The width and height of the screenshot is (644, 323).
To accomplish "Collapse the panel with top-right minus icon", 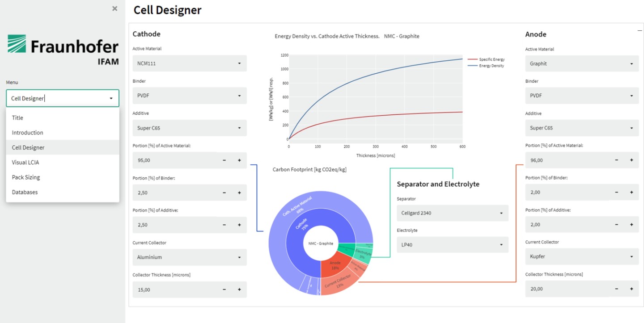I will click(x=640, y=30).
